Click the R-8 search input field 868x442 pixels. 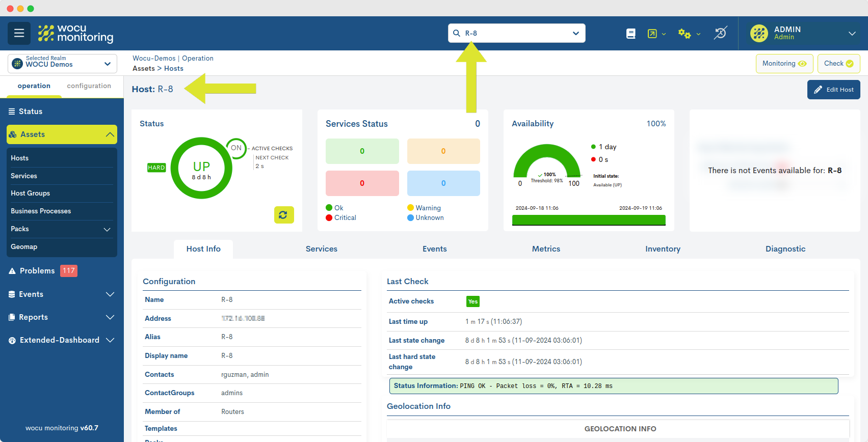click(x=517, y=33)
